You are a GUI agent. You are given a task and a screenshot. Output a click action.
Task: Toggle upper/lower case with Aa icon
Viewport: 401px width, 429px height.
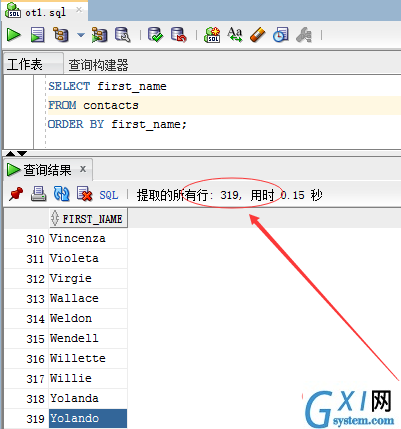[235, 35]
